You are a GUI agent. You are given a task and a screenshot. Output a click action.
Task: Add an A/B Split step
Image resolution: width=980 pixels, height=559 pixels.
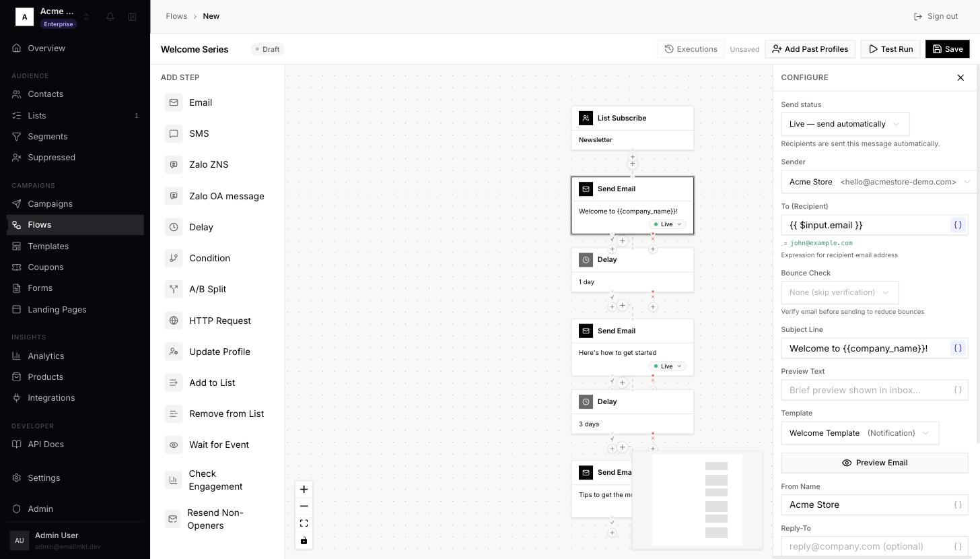(217, 289)
